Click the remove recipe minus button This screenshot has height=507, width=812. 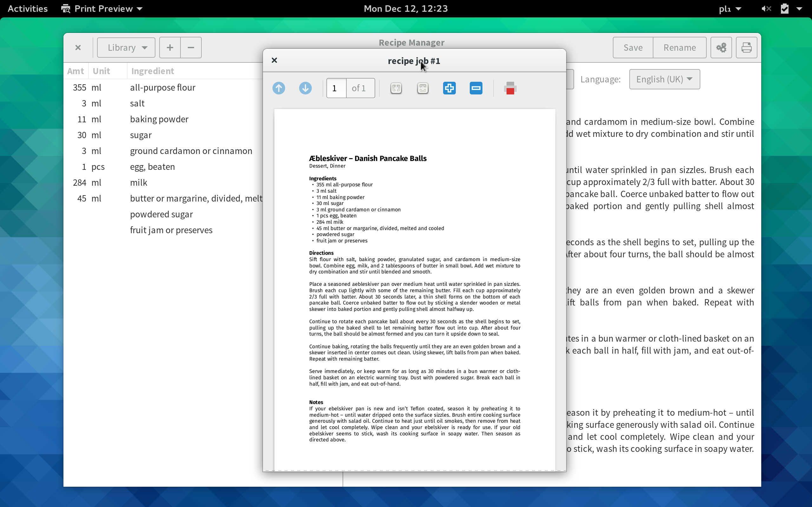191,47
